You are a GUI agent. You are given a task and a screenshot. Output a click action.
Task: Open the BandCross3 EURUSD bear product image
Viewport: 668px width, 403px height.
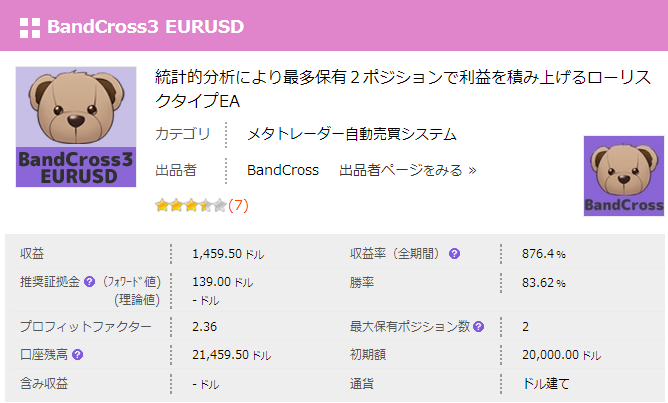click(76, 127)
